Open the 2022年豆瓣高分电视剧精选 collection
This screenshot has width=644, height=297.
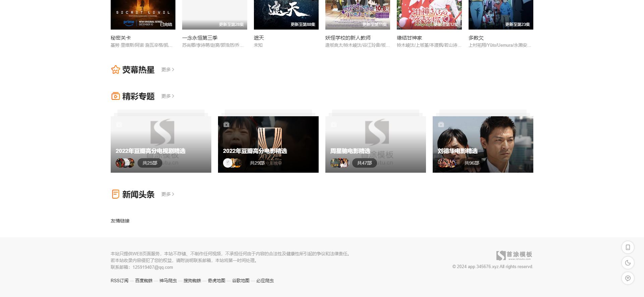tap(161, 144)
